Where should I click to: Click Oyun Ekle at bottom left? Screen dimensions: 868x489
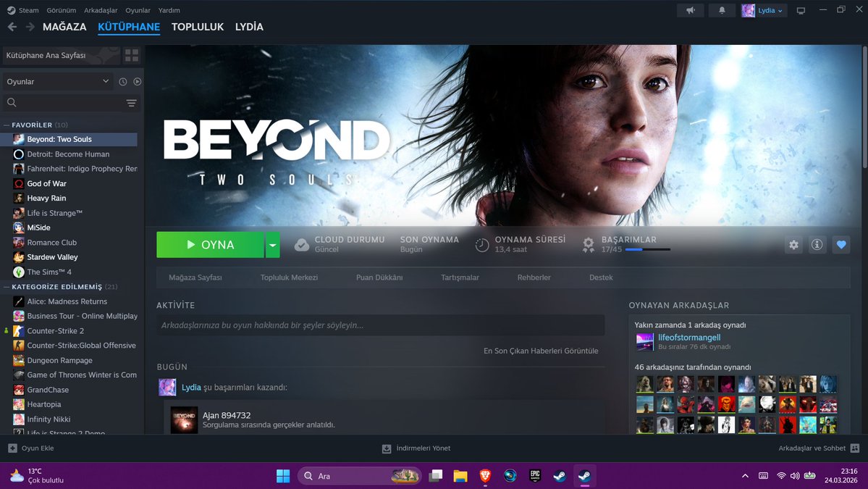(x=31, y=448)
